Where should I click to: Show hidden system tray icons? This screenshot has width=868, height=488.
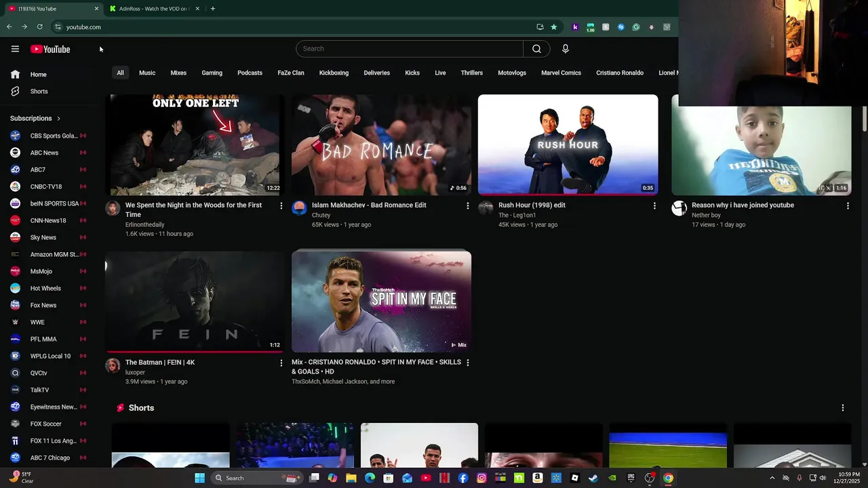(772, 478)
